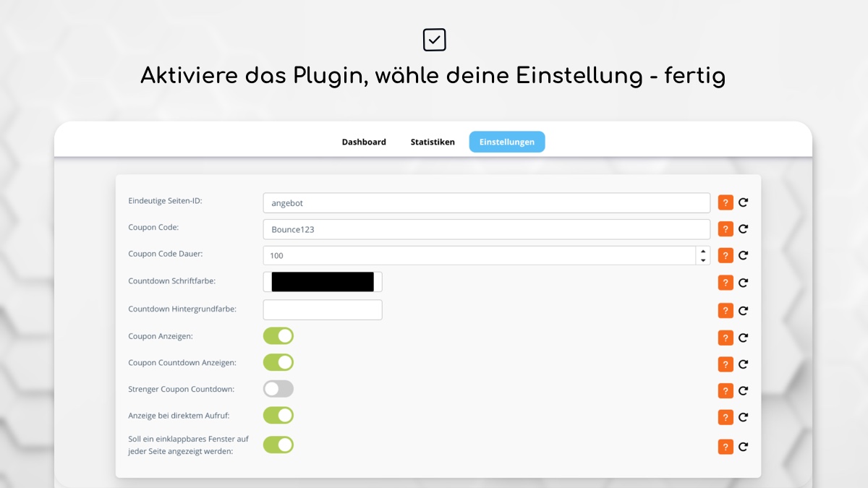
Task: Open help for Coupon Code Dauer setting
Action: coord(726,255)
